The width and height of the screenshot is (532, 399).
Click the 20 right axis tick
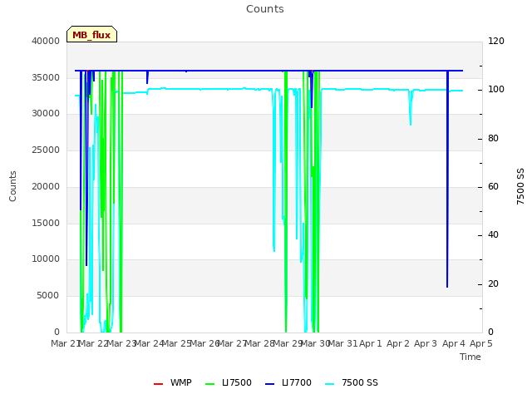493,284
